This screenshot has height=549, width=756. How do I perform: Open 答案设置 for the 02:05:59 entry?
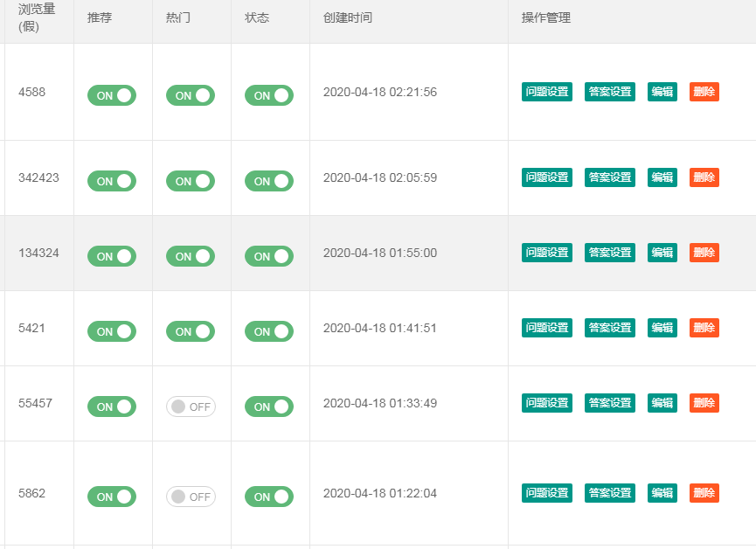point(610,177)
